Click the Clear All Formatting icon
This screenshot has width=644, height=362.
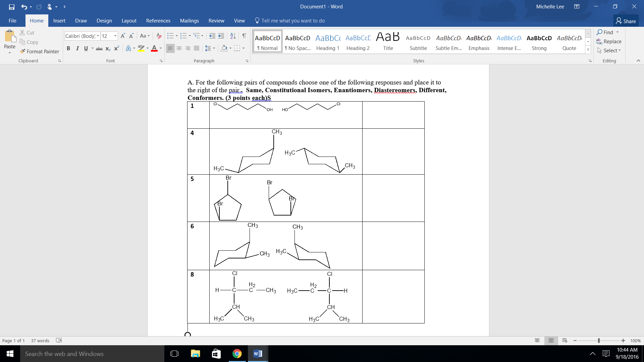[159, 36]
